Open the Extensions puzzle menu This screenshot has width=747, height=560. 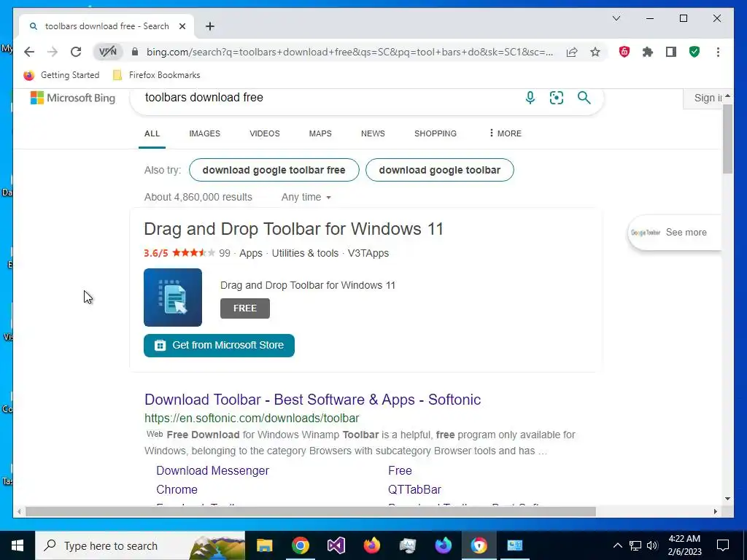(648, 52)
